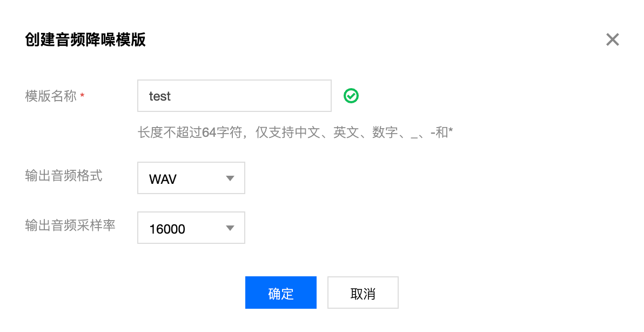Screen dimensions: 644x332
Task: Click the 模版名称 input field containing test
Action: (x=234, y=96)
